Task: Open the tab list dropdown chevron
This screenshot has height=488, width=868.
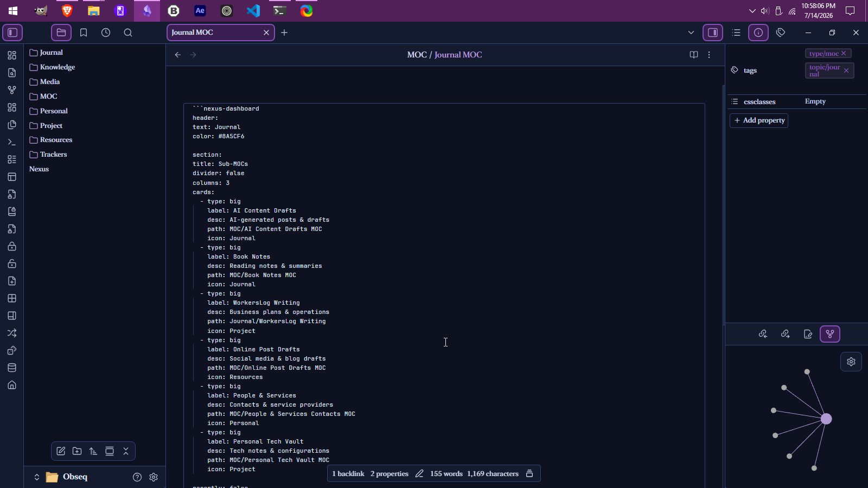Action: (691, 33)
